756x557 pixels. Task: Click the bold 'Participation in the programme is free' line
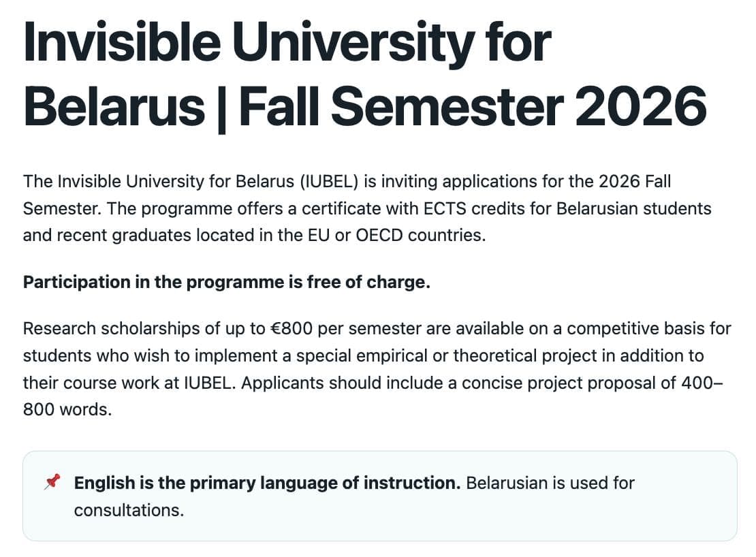pyautogui.click(x=226, y=282)
